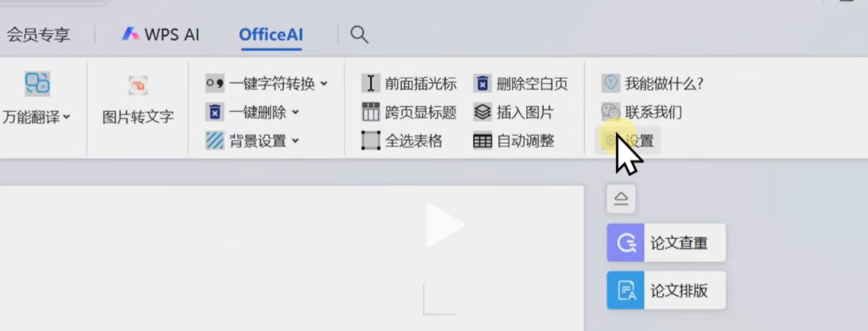Switch to the WPS AI tab
This screenshot has width=868, height=331.
click(161, 35)
